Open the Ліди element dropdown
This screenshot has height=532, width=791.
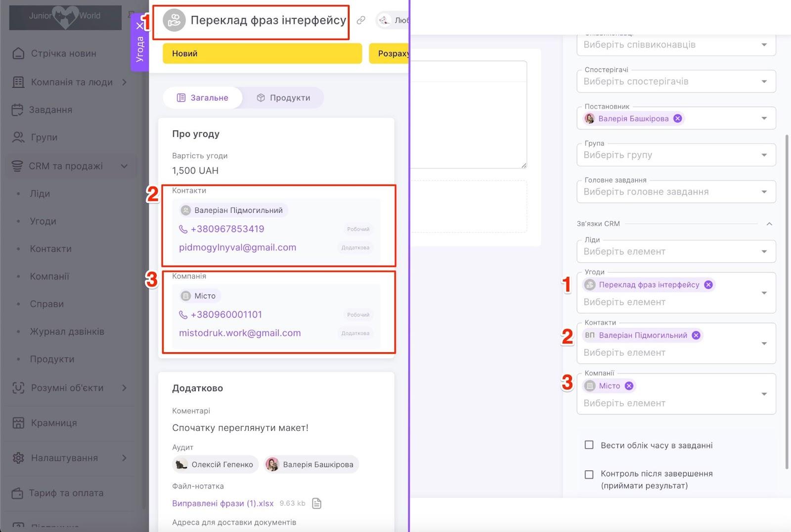[x=676, y=251]
